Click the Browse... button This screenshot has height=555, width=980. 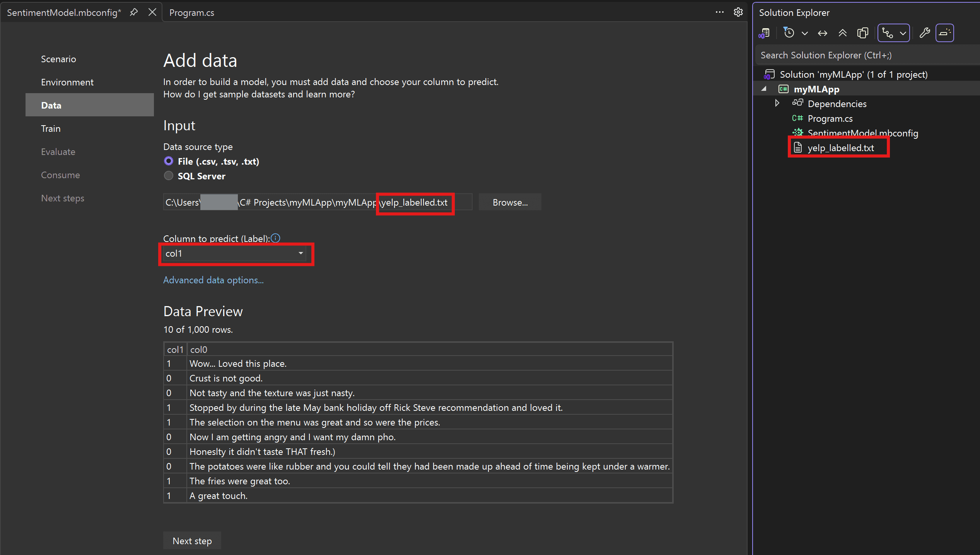pos(510,203)
